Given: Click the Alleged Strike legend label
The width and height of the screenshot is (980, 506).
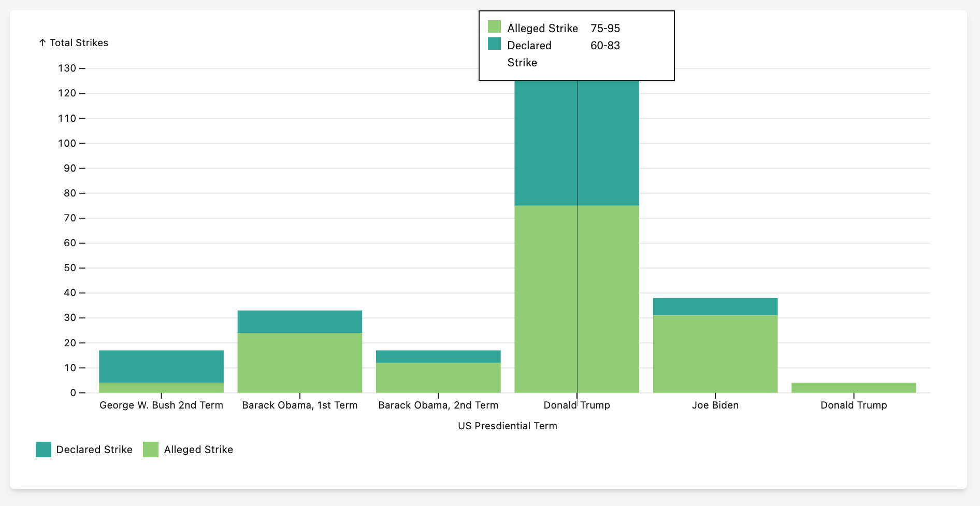Looking at the screenshot, I should click(198, 449).
